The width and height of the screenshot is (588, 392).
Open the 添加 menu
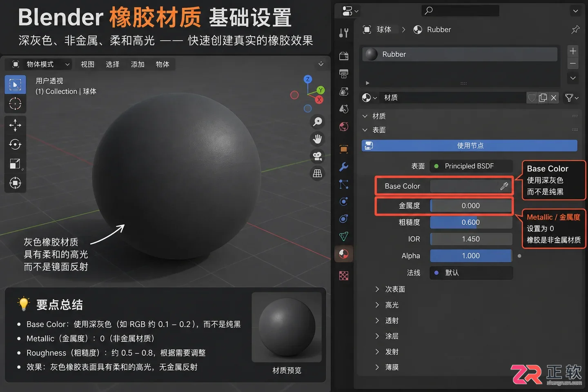(x=138, y=64)
